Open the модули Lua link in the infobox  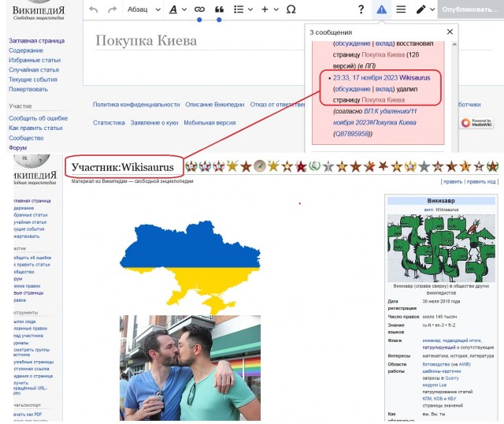pos(434,385)
